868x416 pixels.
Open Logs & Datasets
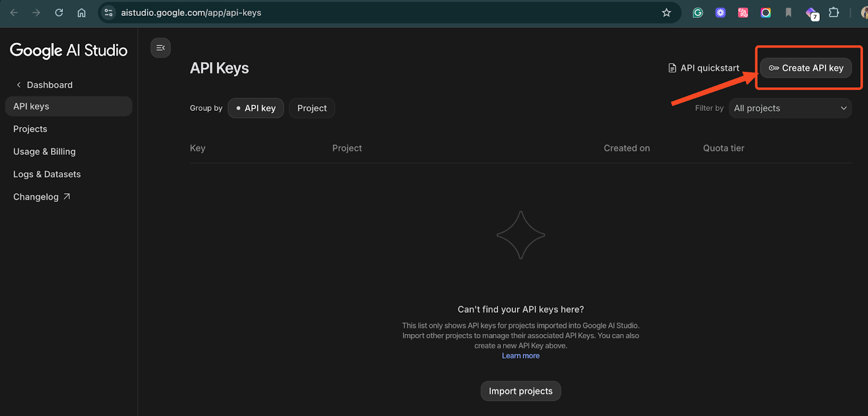click(47, 174)
